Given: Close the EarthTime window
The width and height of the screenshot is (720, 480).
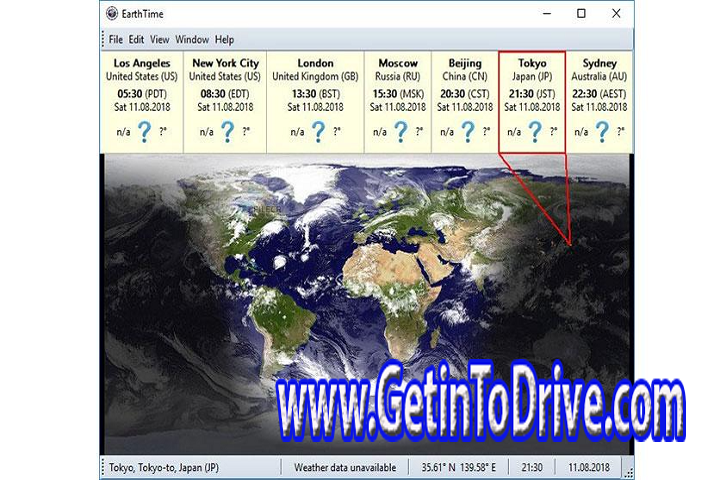Looking at the screenshot, I should coord(616,13).
